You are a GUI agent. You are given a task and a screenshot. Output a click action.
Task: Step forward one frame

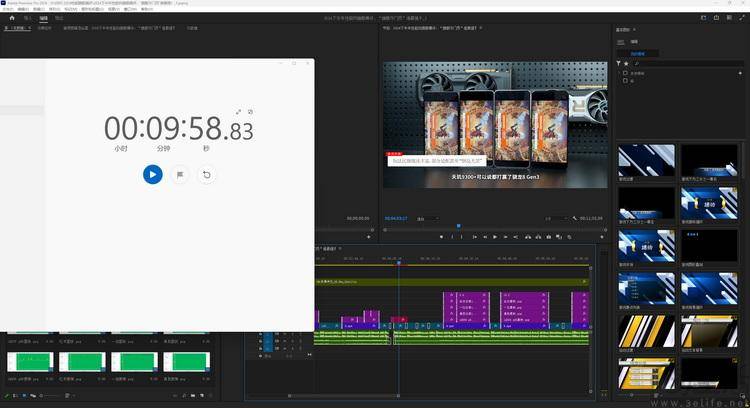click(x=506, y=237)
